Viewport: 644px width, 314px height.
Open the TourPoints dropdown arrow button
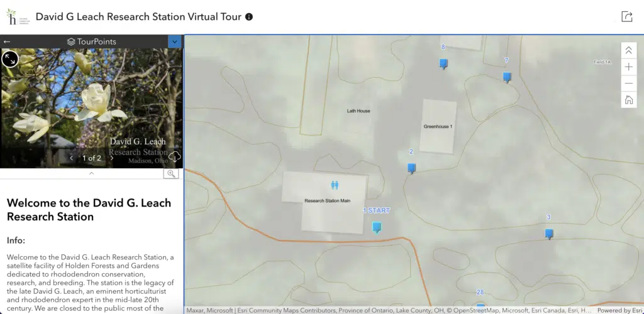pos(175,42)
